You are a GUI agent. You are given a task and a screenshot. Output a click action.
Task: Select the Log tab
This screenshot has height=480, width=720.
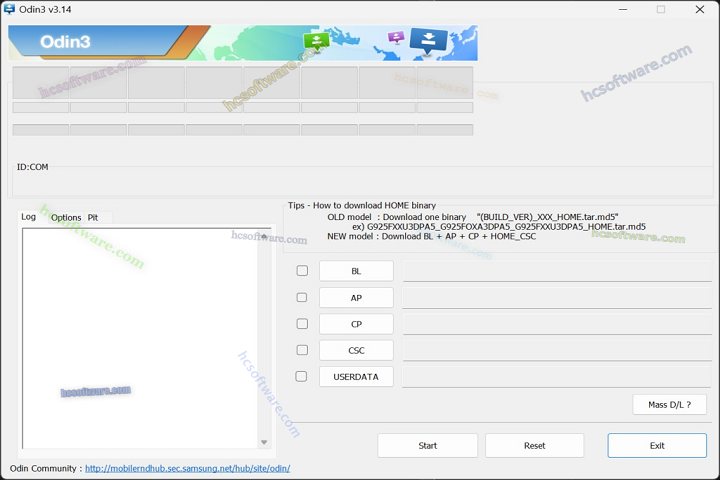click(29, 217)
